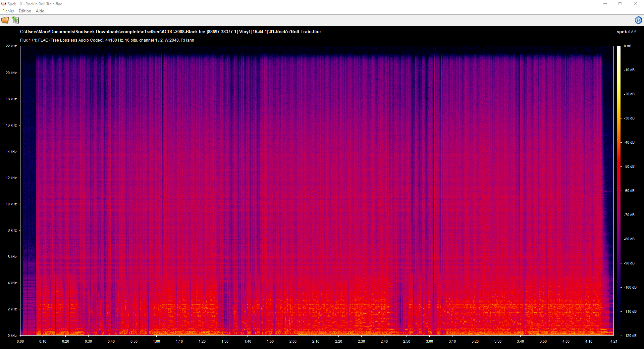Screen dimensions: 644x349
Task: Click the 2:00 mark on time axis
Action: click(x=293, y=341)
